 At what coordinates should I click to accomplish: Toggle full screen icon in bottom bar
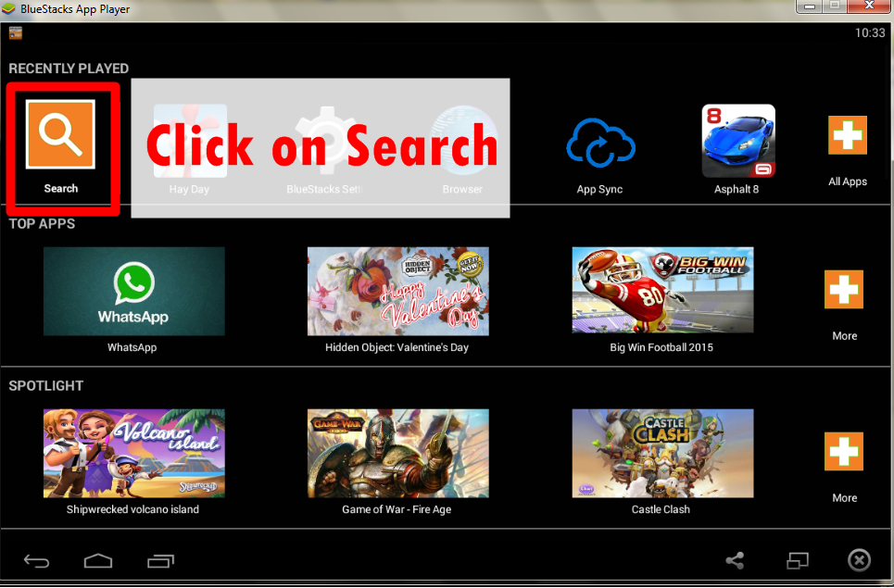pos(798,560)
